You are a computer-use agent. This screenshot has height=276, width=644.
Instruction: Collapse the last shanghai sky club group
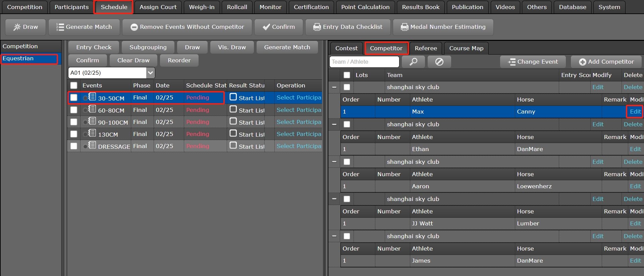coord(334,236)
